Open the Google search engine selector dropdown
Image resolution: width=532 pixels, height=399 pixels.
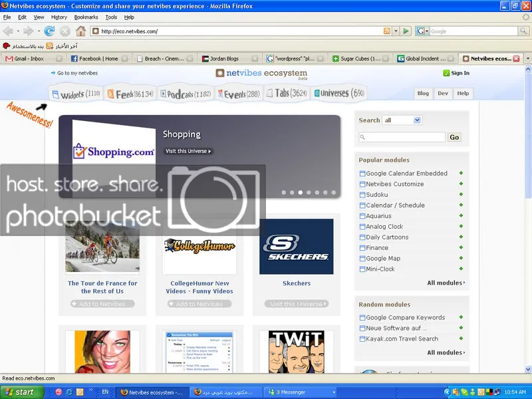pos(422,31)
